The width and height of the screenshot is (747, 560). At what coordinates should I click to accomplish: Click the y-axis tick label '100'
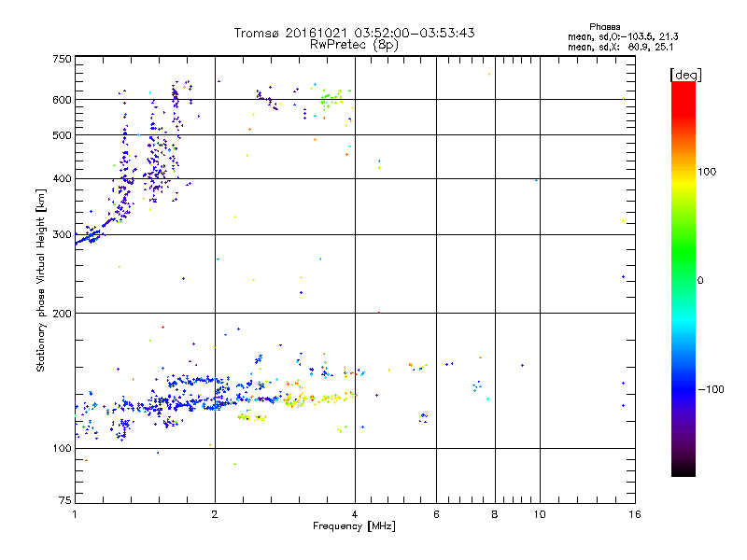(x=62, y=449)
